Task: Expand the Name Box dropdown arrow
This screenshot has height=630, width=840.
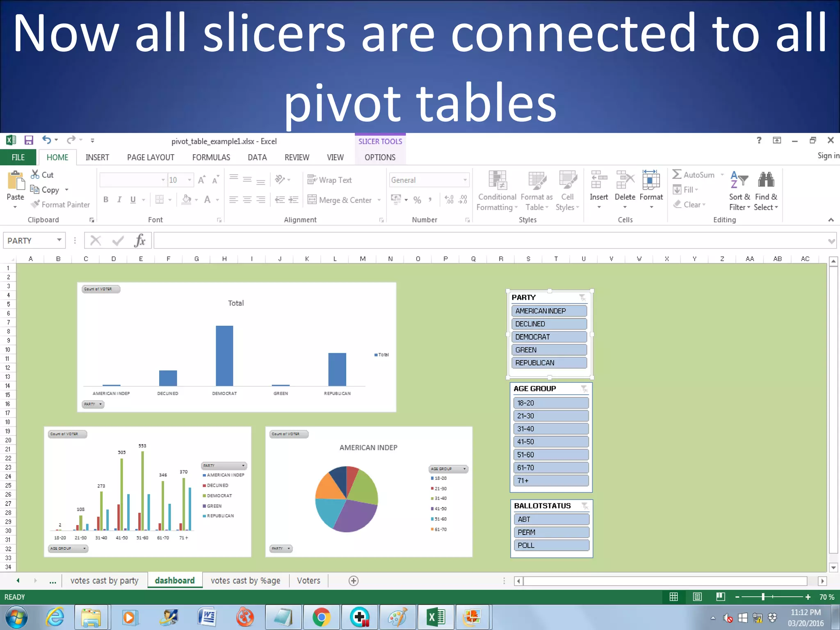Action: (59, 240)
